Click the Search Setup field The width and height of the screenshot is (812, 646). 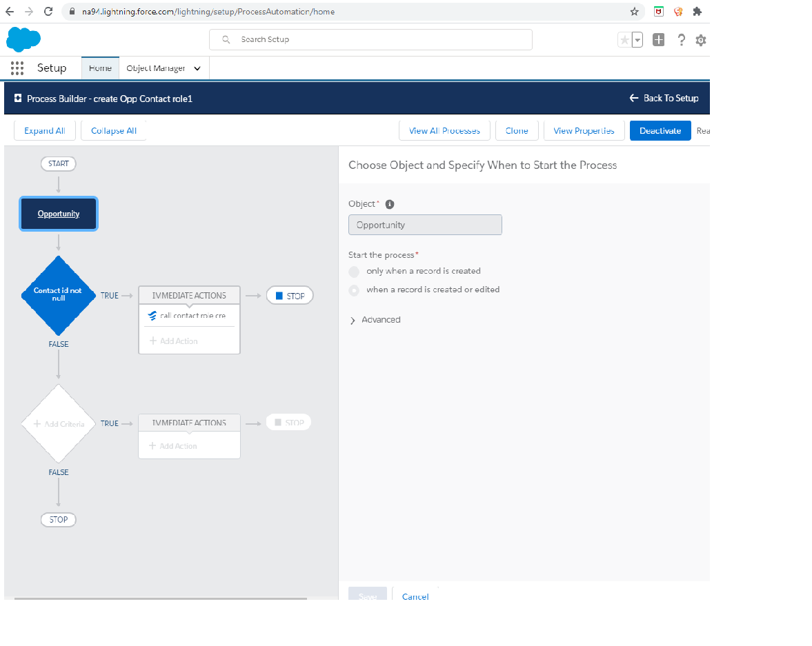370,39
